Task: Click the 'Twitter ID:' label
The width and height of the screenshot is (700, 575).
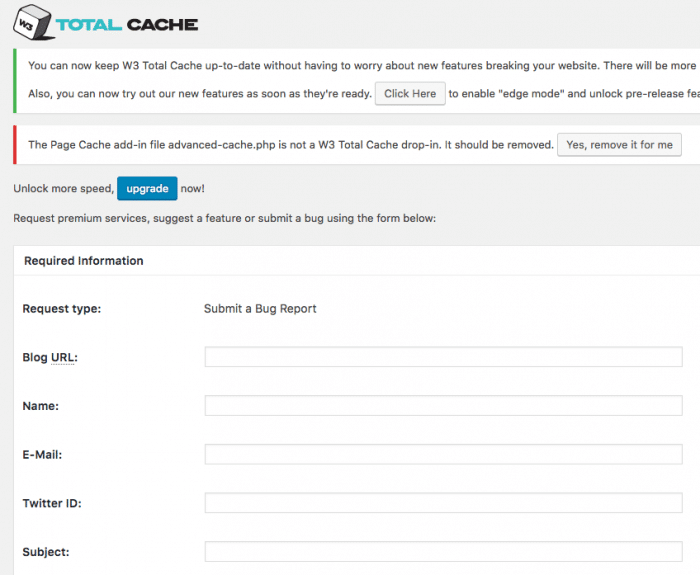Action: [x=52, y=504]
